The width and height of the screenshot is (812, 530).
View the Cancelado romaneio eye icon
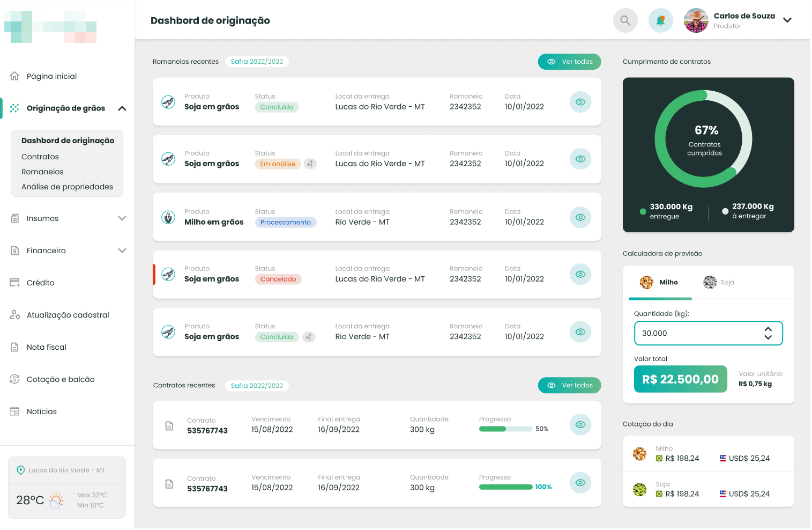[x=580, y=274]
